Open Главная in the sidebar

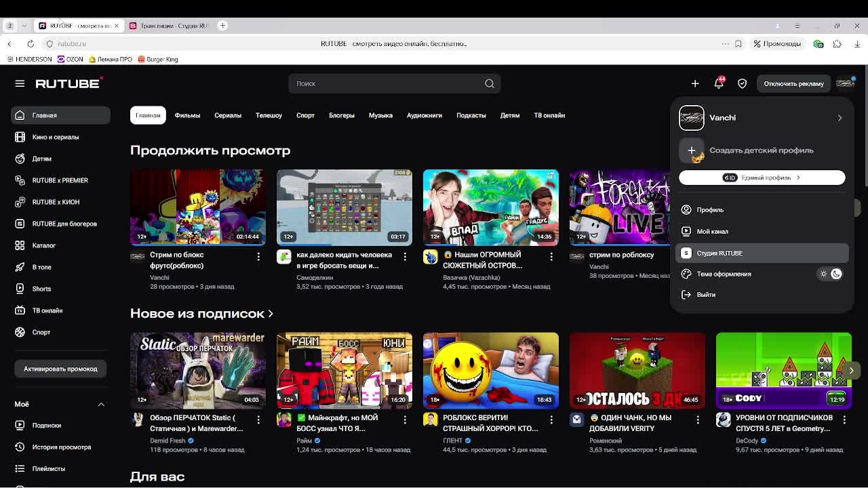point(60,115)
